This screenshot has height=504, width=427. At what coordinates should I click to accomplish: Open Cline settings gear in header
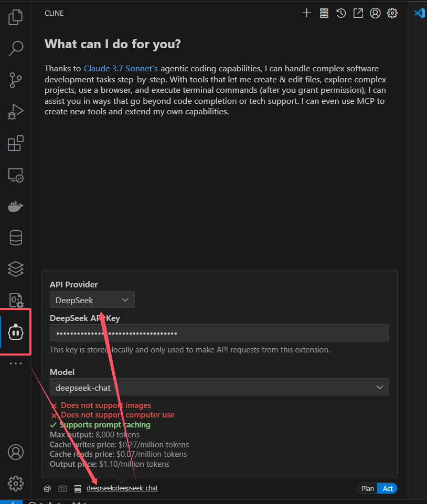392,13
